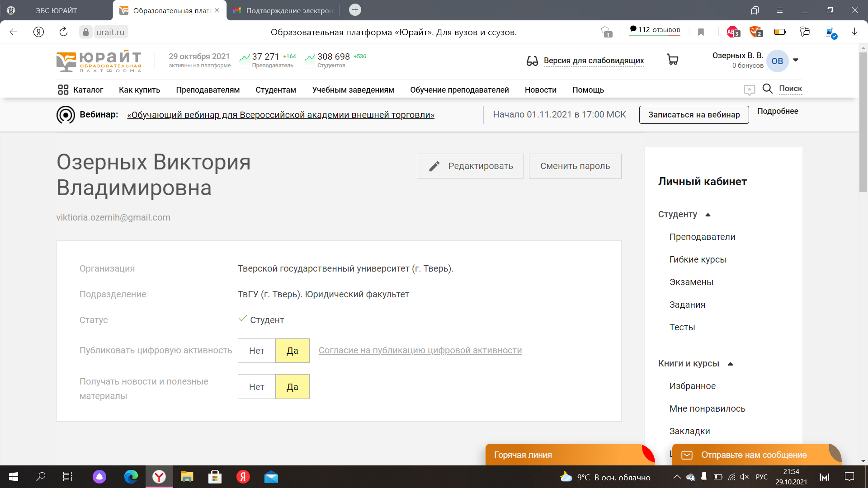Open Mail app from taskbar

[271, 477]
